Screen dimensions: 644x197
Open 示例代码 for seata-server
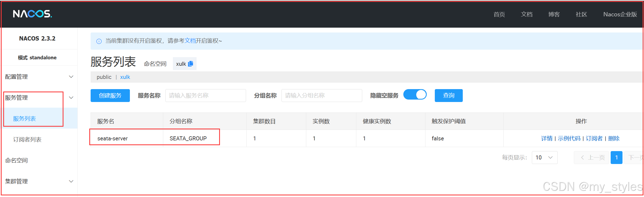tap(569, 138)
